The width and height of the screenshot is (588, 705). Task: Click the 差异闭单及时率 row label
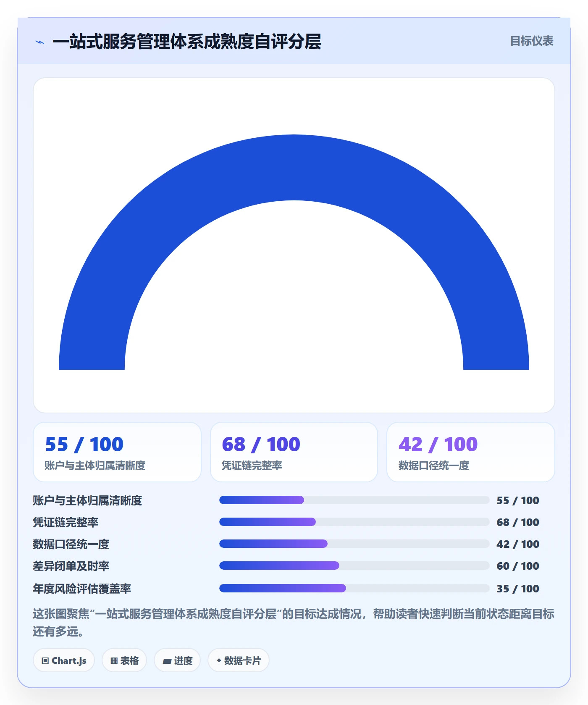click(x=71, y=566)
